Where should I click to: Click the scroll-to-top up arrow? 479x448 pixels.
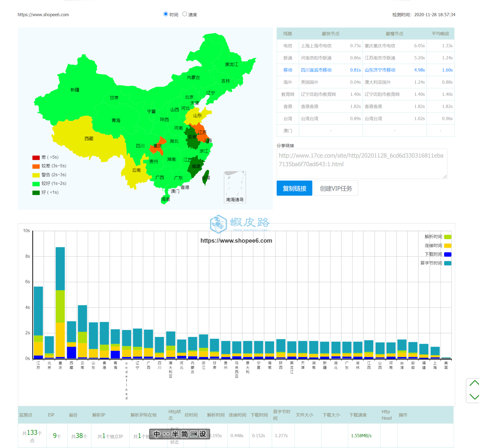click(x=474, y=383)
